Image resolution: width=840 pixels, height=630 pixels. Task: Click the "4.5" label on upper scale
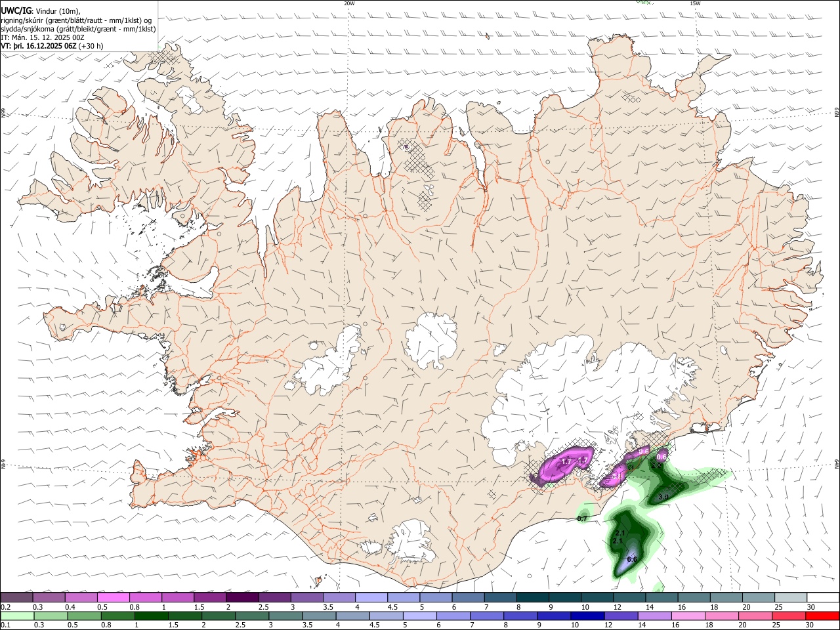pos(392,607)
